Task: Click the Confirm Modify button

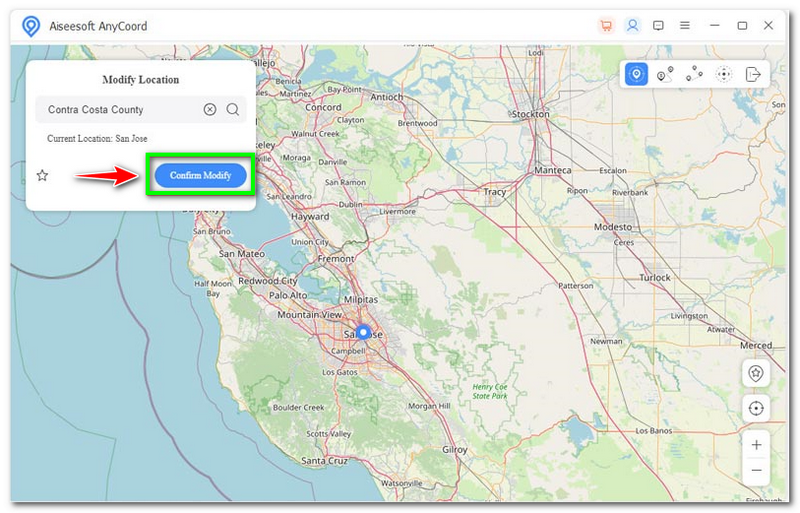Action: point(200,175)
